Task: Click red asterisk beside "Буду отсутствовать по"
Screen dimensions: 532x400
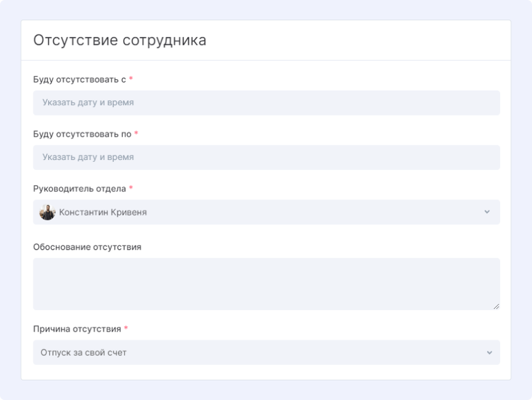Action: click(x=136, y=134)
